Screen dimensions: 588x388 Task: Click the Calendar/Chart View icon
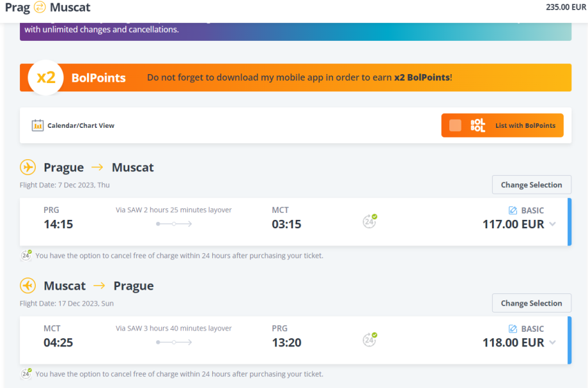click(38, 125)
